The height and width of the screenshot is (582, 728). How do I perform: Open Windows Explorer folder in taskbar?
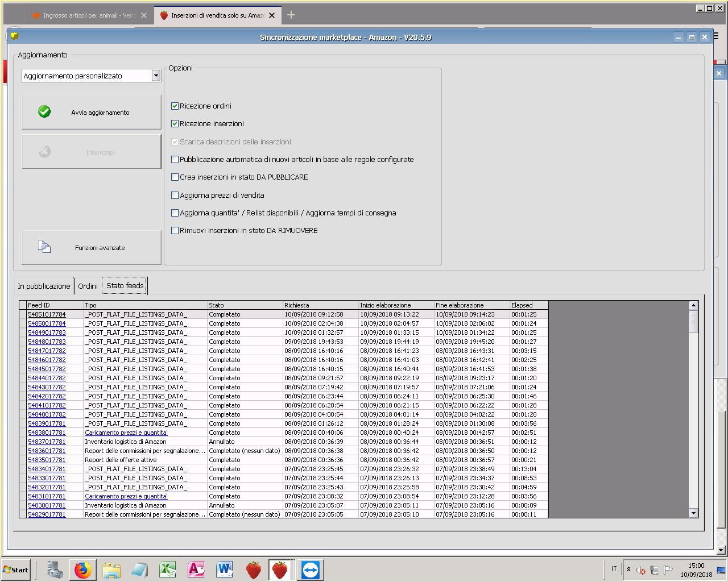click(111, 570)
